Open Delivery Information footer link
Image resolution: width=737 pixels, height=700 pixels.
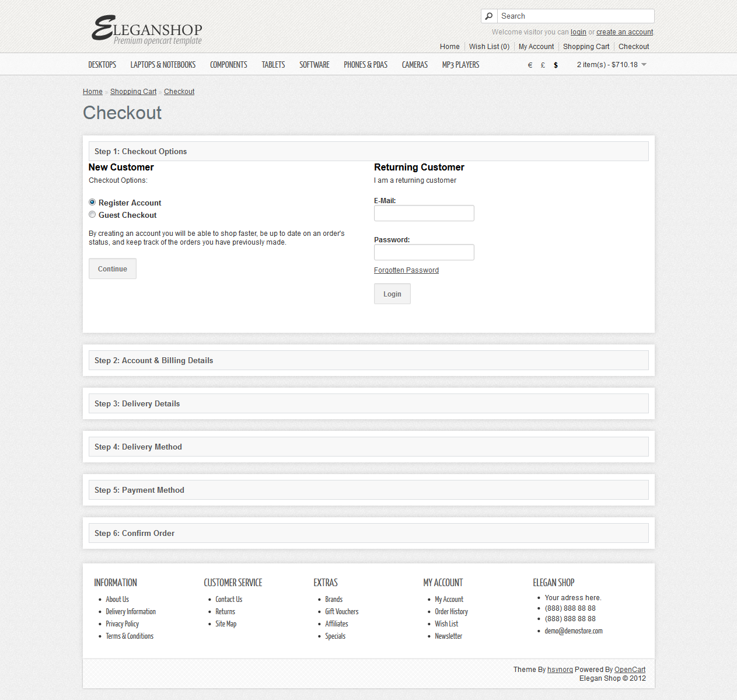[131, 612]
